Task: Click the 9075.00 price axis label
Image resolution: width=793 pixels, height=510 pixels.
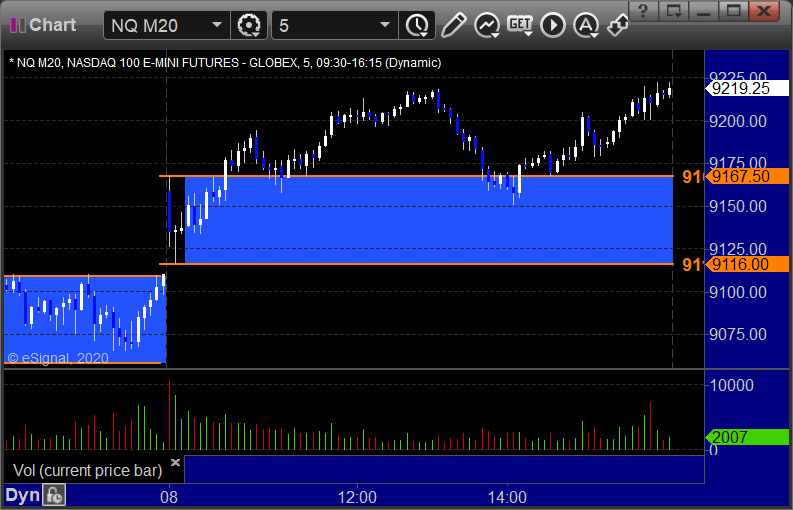Action: tap(738, 334)
